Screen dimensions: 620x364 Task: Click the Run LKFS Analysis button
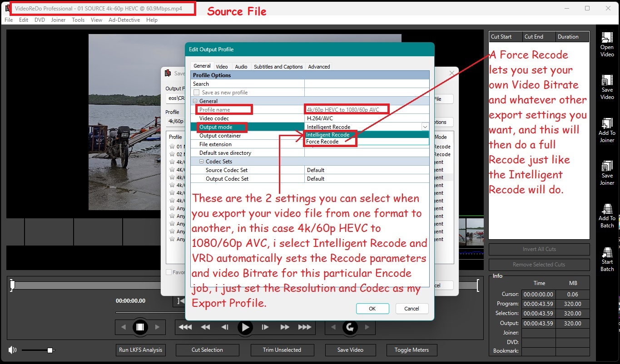point(140,350)
